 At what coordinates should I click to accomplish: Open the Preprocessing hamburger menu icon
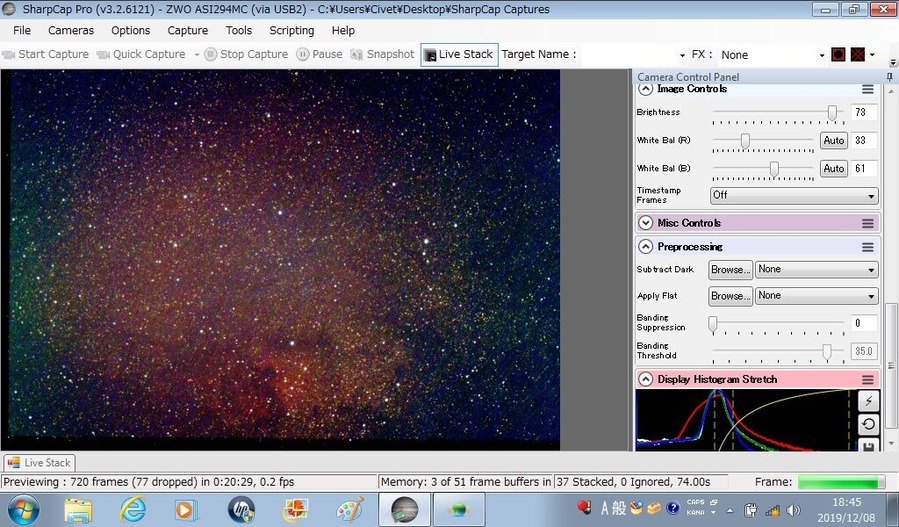tap(867, 247)
